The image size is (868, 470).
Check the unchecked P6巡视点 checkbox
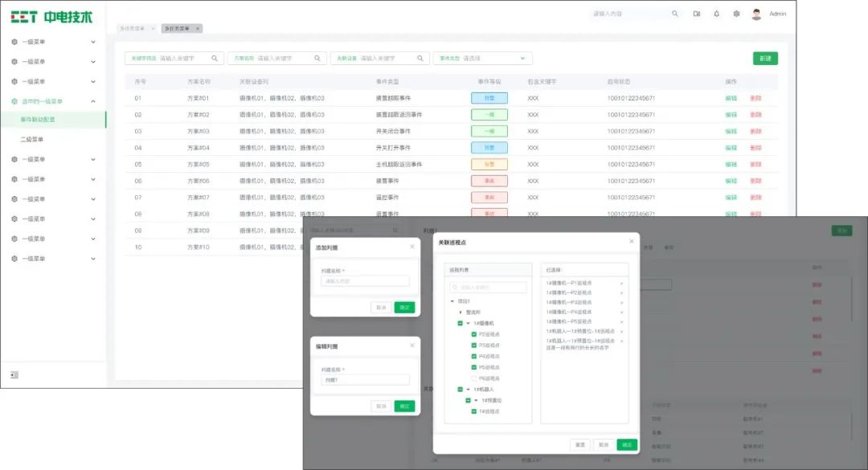click(x=474, y=378)
